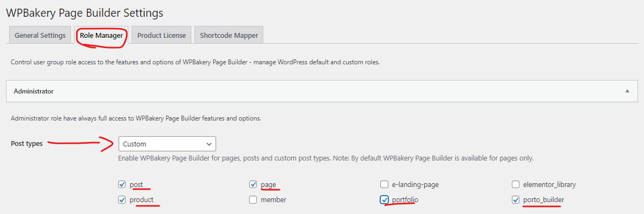Switch to the Role Manager tab
644x214 pixels.
(101, 35)
